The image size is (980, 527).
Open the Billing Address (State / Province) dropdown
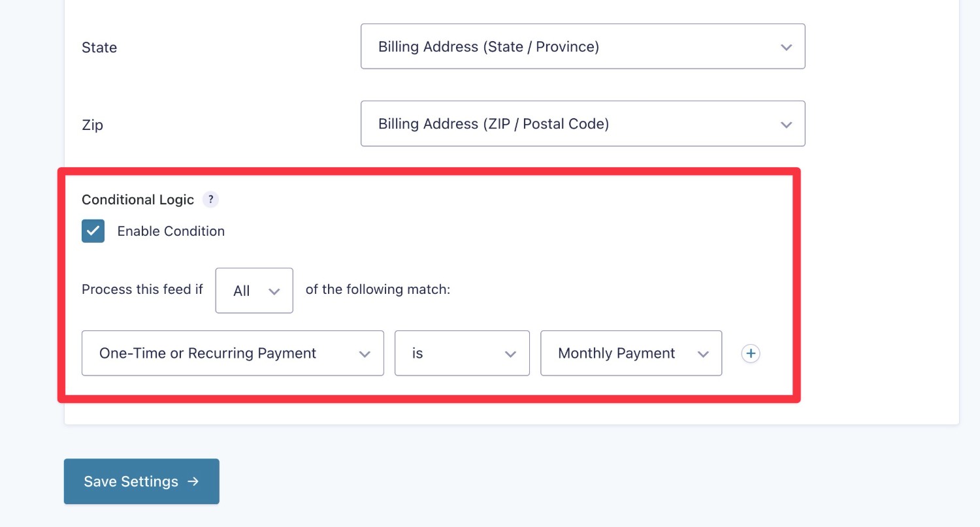coord(583,46)
